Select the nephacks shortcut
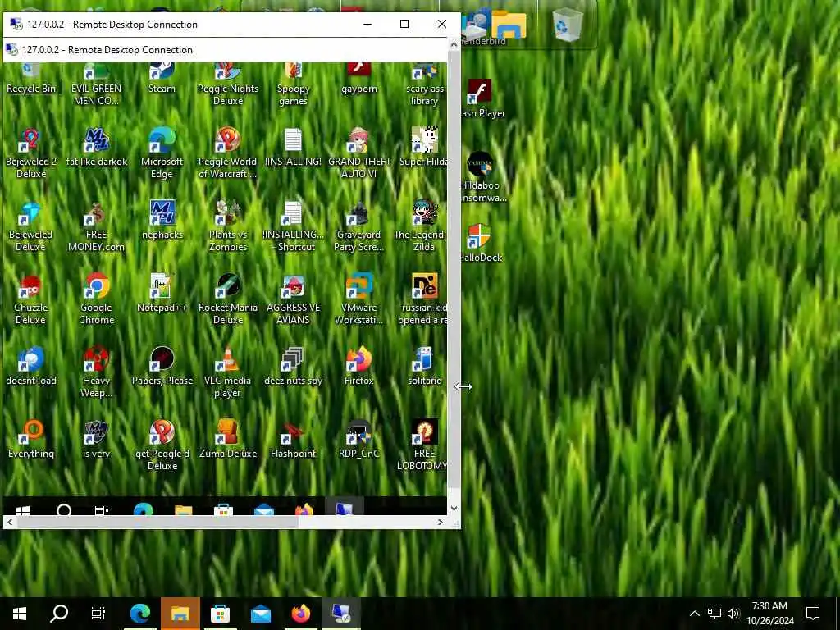The image size is (840, 630). [162, 221]
